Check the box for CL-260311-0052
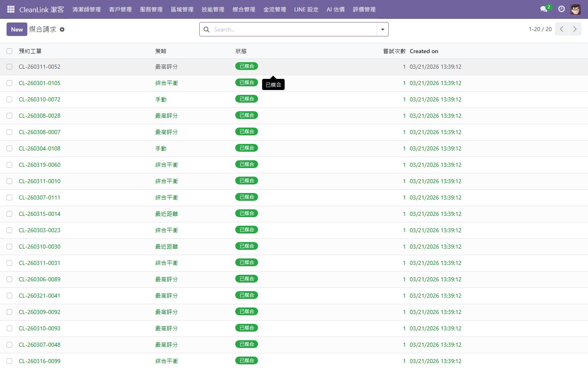588x368 pixels. (x=9, y=67)
